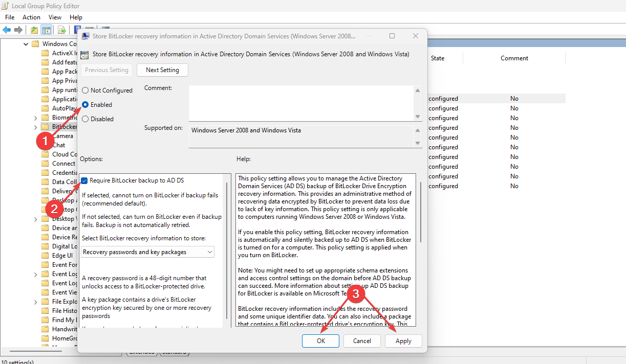Open the Action menu
Image resolution: width=626 pixels, height=364 pixels.
coord(32,17)
